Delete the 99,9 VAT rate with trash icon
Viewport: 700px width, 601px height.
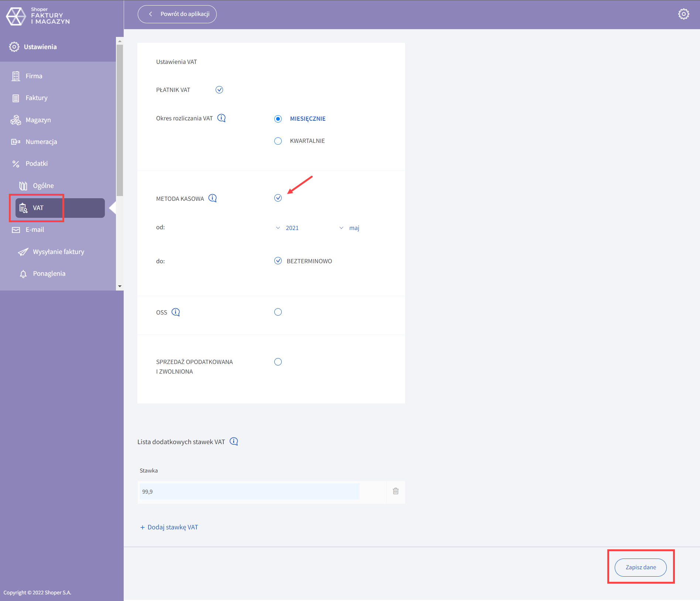click(396, 491)
